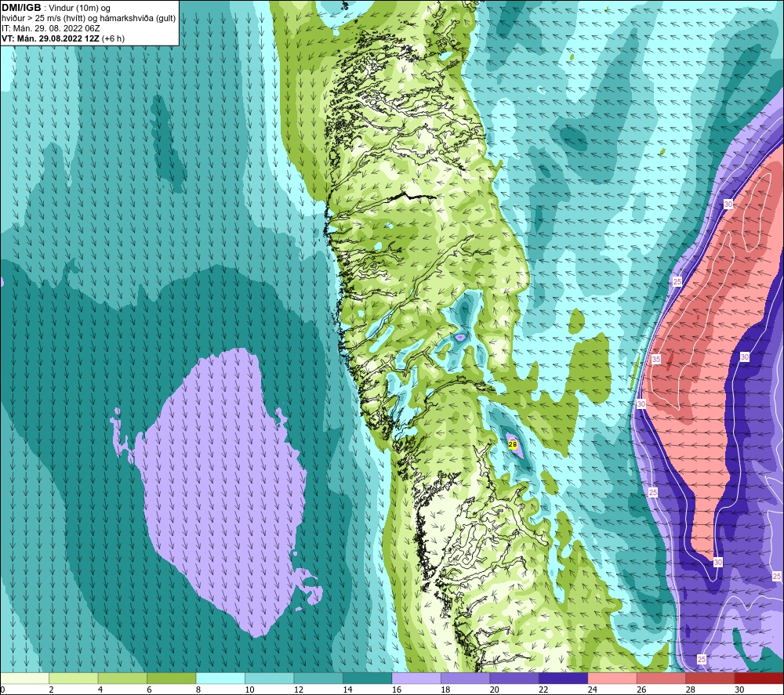Select the 16–18 m/s lavender swatch

[416, 678]
